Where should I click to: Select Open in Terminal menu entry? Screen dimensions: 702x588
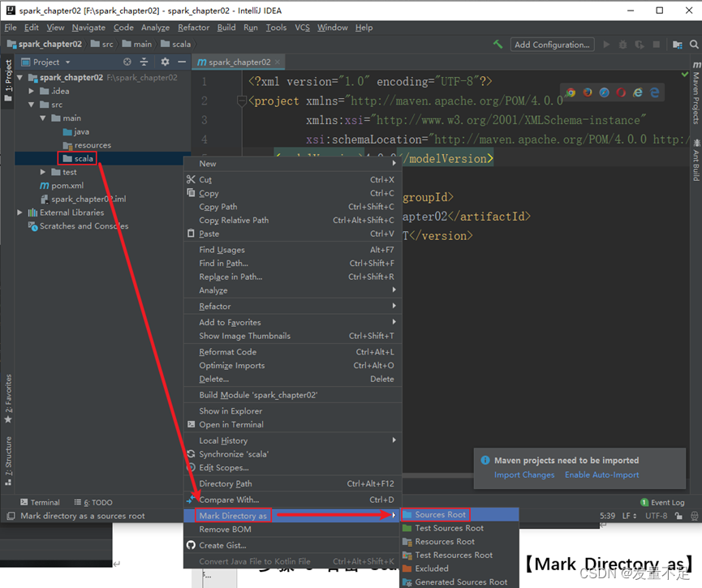pos(292,424)
